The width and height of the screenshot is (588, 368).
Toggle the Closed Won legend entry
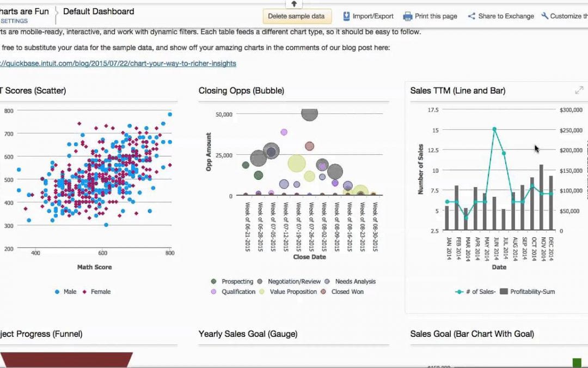(x=342, y=292)
